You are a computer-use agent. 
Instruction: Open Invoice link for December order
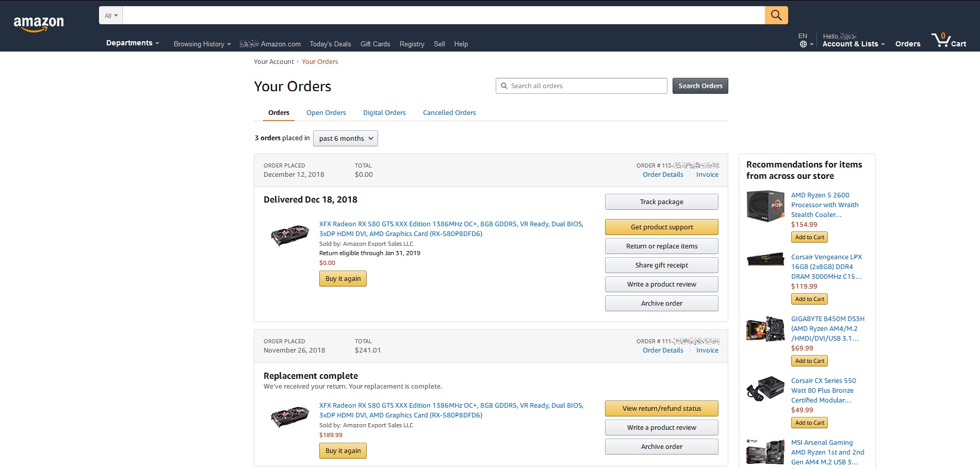pos(707,175)
